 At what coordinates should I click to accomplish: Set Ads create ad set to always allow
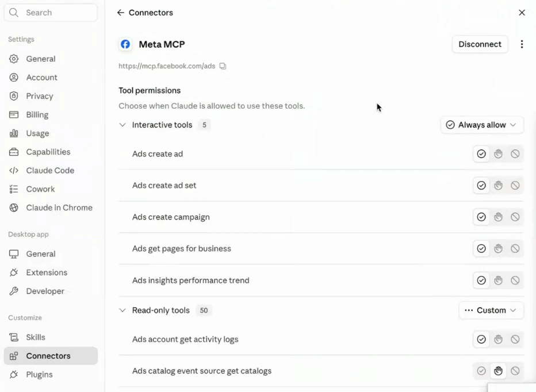point(481,185)
